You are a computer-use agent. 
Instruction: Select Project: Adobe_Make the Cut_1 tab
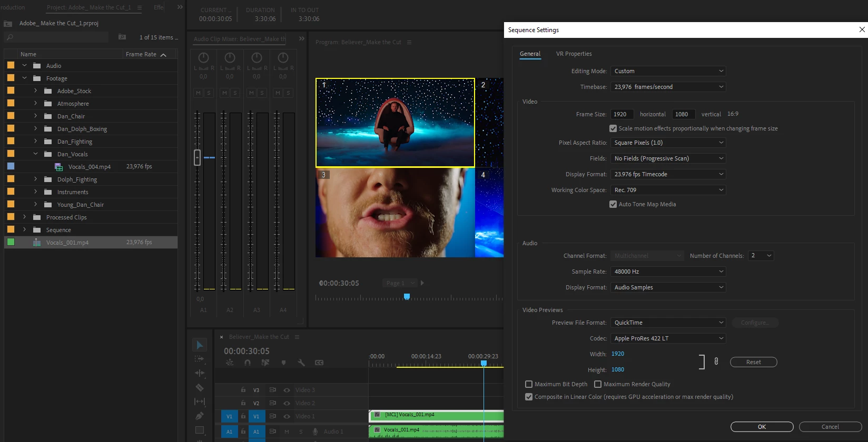pyautogui.click(x=88, y=7)
